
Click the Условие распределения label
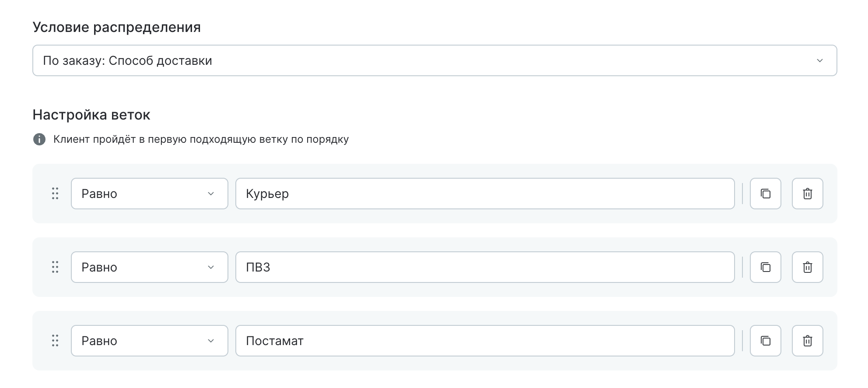(116, 27)
